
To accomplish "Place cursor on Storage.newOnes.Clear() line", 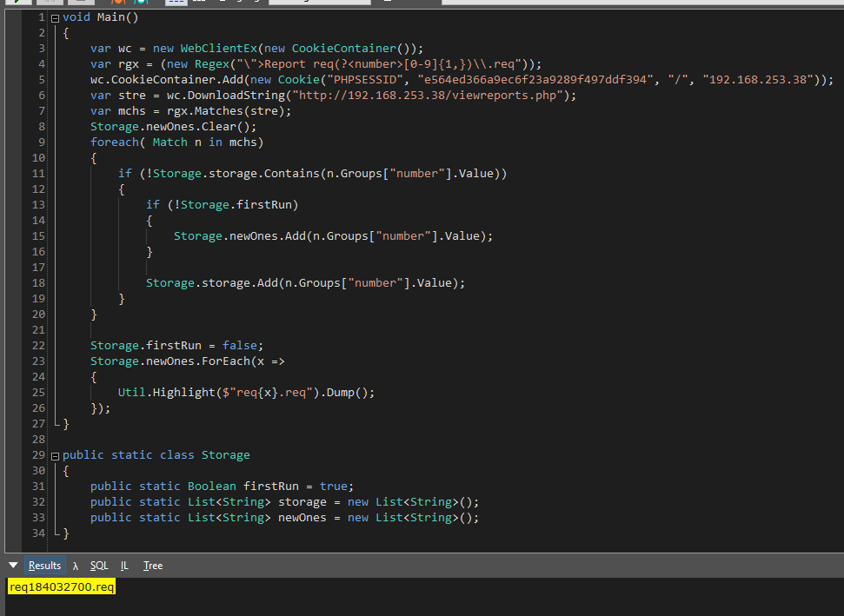I will (x=162, y=127).
